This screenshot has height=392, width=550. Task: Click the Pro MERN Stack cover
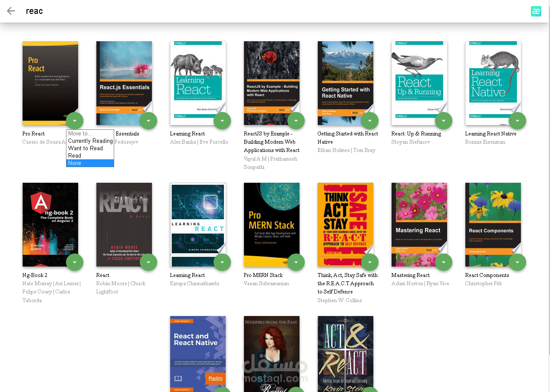point(272,224)
